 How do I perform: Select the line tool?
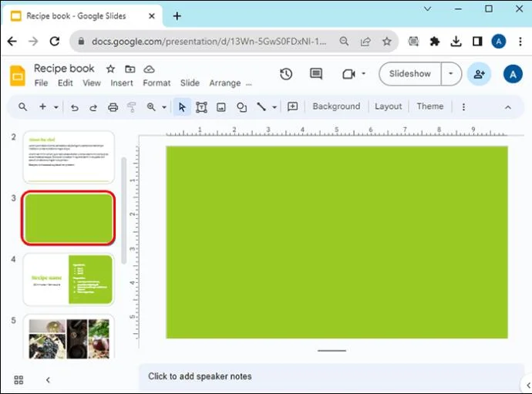click(261, 107)
